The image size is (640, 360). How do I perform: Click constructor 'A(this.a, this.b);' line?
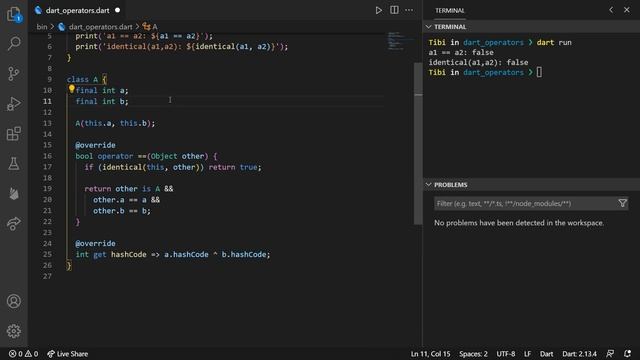(x=115, y=123)
